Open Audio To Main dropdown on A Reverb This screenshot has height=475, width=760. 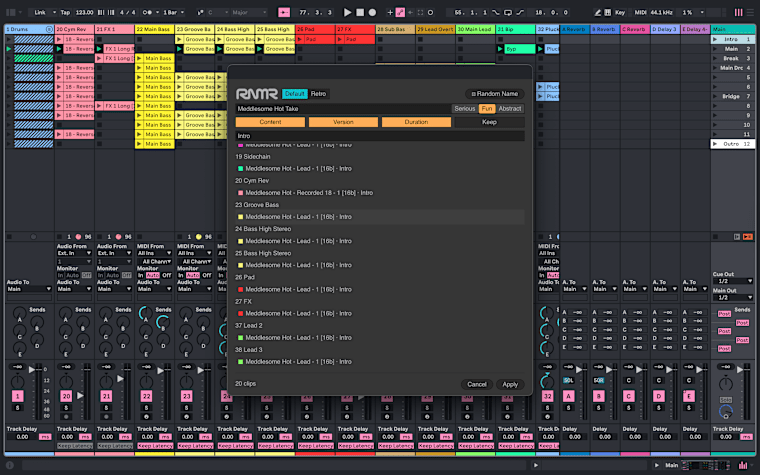pos(574,289)
